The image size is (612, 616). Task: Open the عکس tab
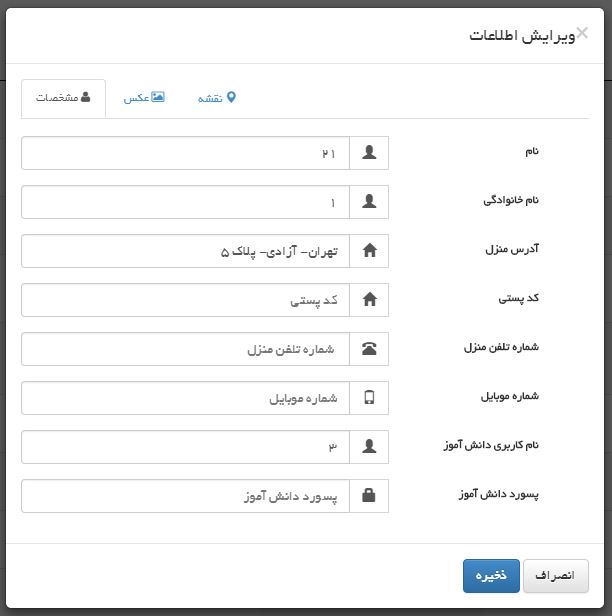point(143,98)
